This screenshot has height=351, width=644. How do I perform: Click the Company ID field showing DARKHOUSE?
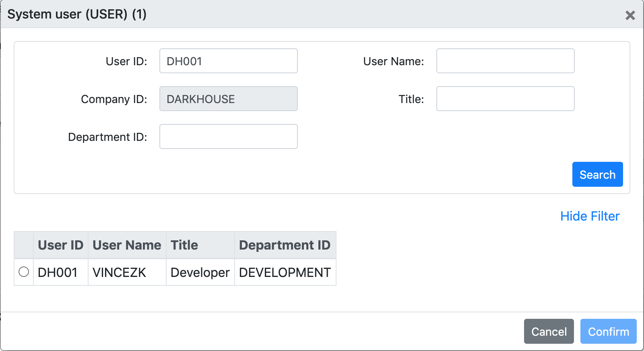228,99
